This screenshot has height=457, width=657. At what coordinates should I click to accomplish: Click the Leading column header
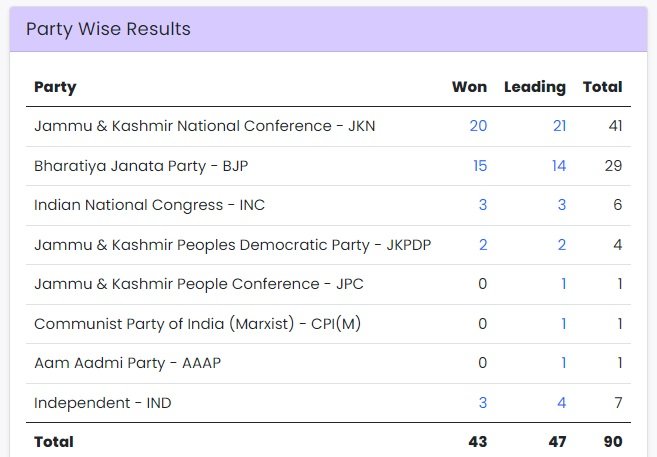pyautogui.click(x=535, y=87)
